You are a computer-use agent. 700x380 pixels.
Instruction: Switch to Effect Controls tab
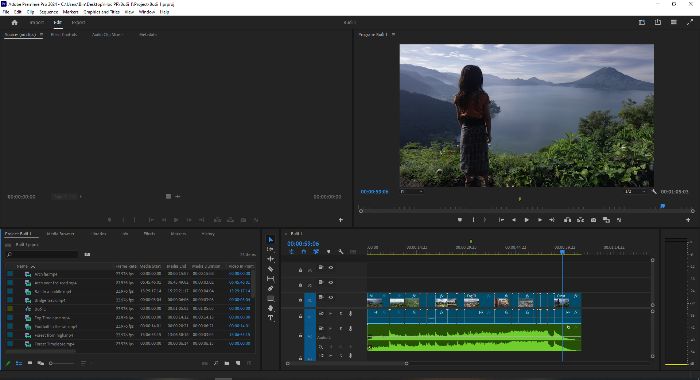click(64, 34)
